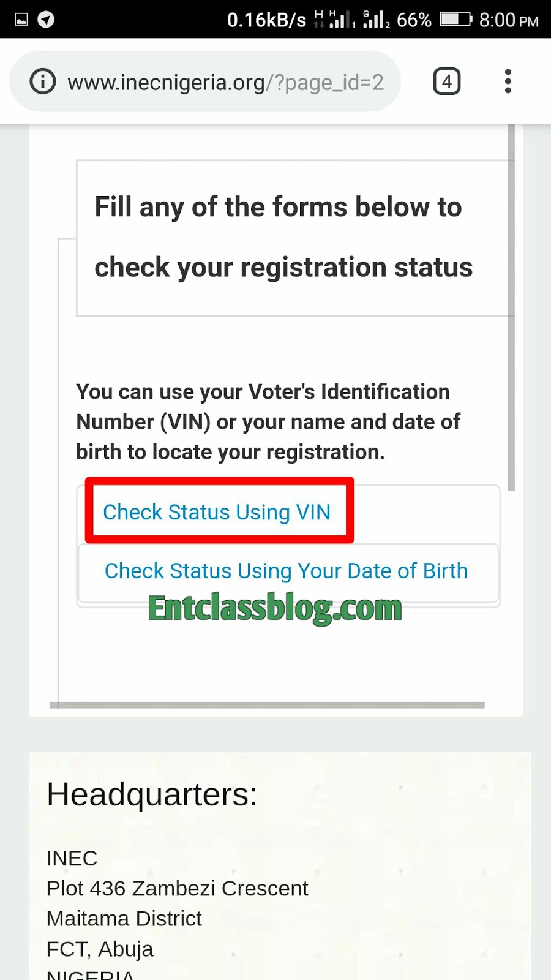Tap the Plot 436 Zambezi Crescent address line
The image size is (551, 980).
(178, 888)
